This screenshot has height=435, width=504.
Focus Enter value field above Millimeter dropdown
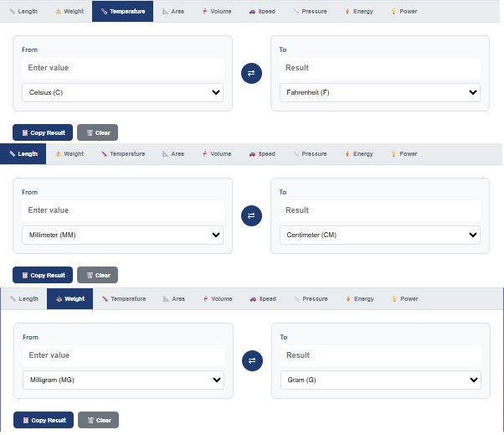[122, 210]
